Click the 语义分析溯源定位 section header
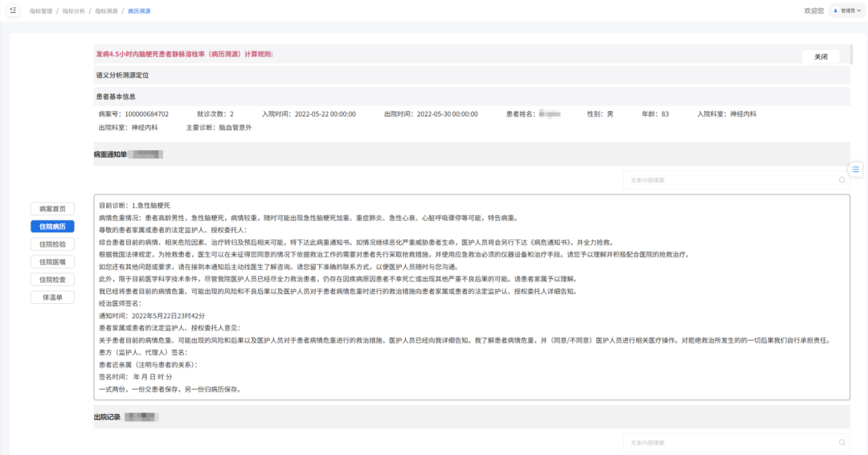Image resolution: width=868 pixels, height=455 pixels. pos(123,76)
